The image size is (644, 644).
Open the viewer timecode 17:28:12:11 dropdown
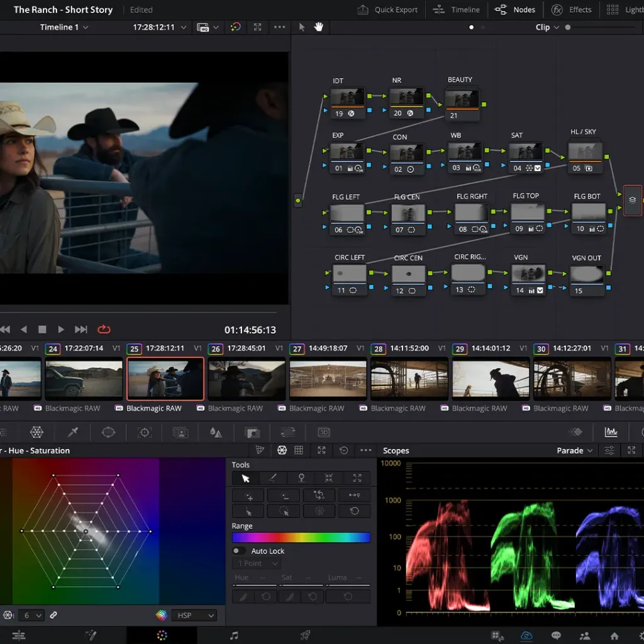[159, 27]
